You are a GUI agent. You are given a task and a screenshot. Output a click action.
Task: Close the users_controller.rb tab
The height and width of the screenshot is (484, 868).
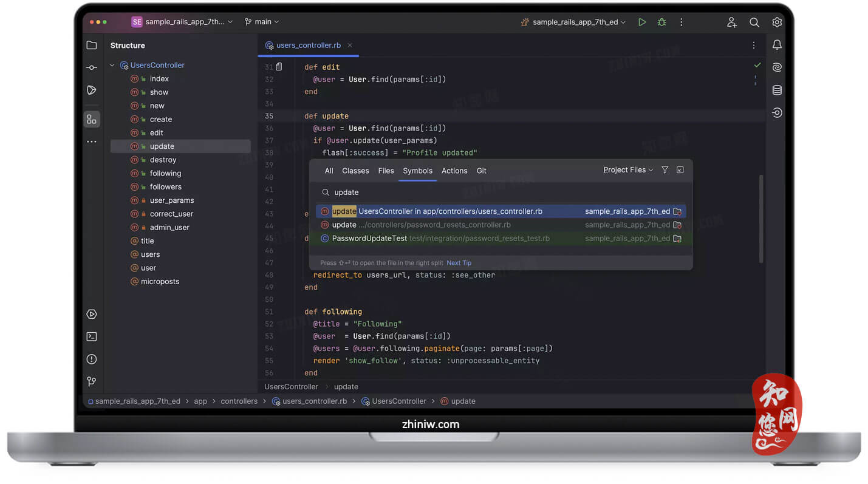(350, 45)
